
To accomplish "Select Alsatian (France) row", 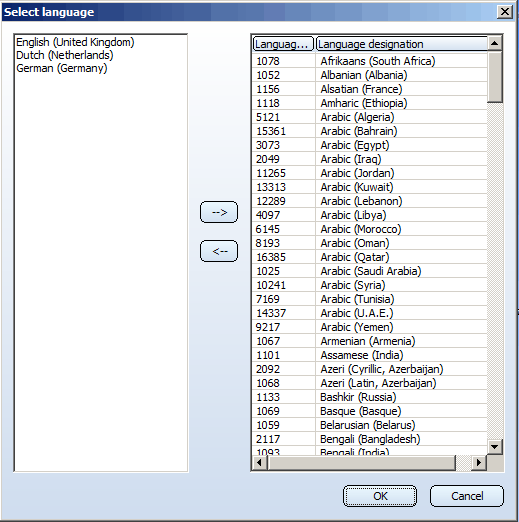I will pyautogui.click(x=370, y=89).
